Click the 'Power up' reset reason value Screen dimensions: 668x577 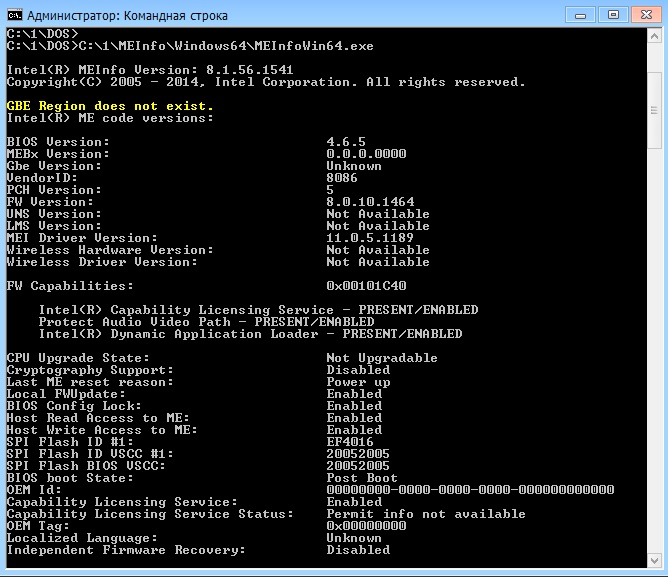[358, 382]
